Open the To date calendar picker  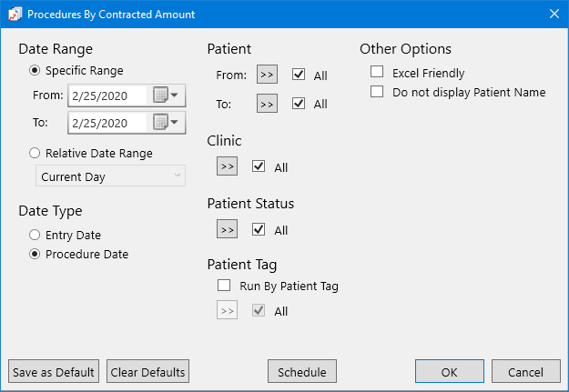click(166, 122)
